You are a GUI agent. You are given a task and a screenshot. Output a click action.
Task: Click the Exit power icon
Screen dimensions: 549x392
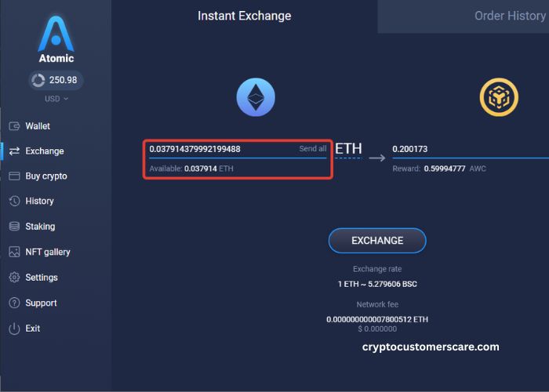[14, 328]
